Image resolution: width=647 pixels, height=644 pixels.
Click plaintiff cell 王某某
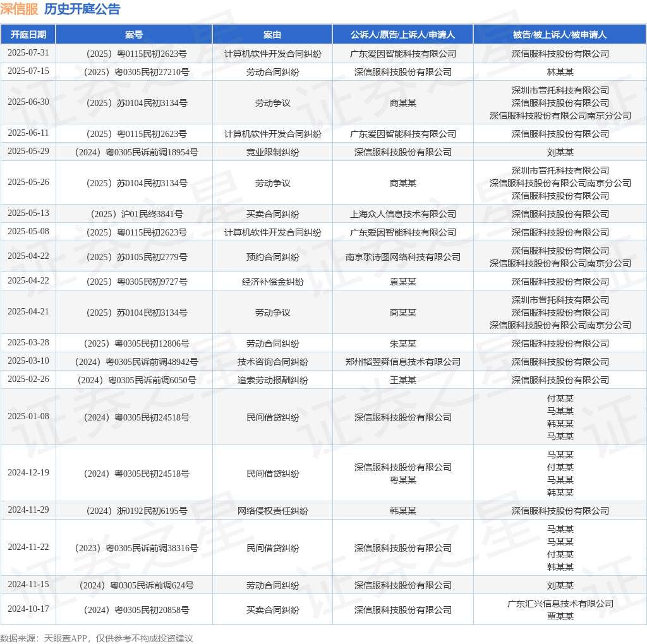(402, 380)
